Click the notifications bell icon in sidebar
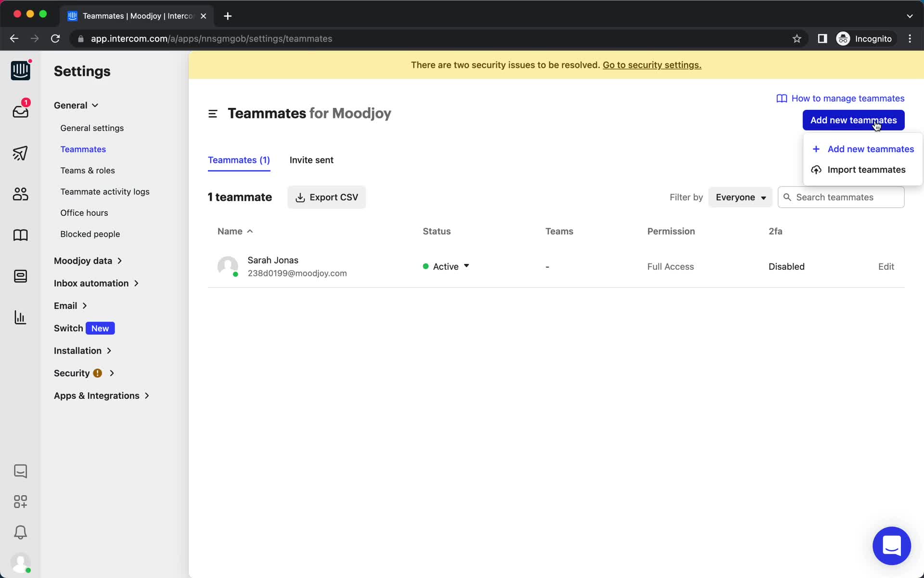 [x=21, y=533]
